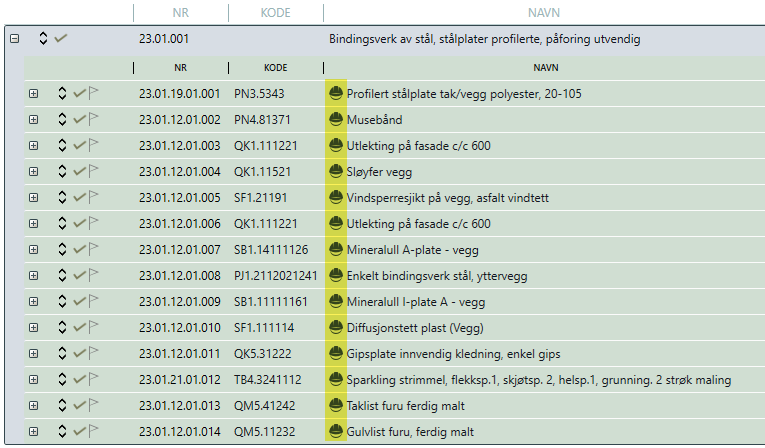Click the hard hat icon beside Musebånd
765x448 pixels.
pos(336,120)
